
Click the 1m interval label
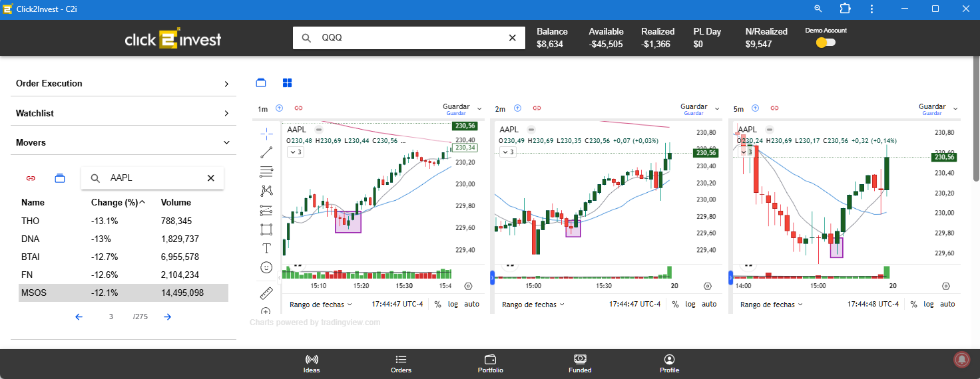[263, 108]
